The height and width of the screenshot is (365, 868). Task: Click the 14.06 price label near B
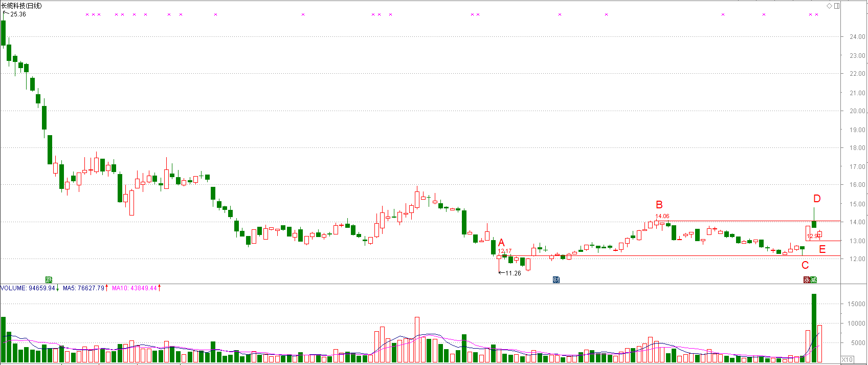click(x=662, y=216)
